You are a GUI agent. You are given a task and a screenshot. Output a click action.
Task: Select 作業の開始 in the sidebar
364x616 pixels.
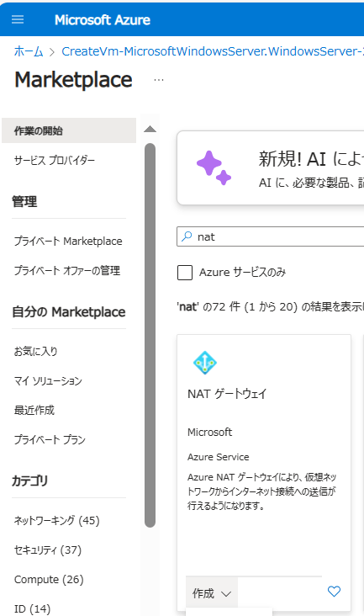[69, 130]
